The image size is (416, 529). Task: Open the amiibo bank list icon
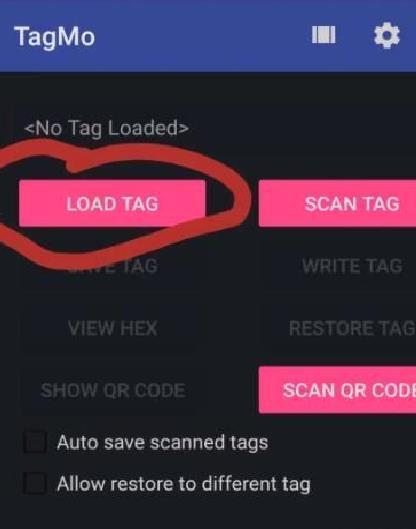coord(324,35)
